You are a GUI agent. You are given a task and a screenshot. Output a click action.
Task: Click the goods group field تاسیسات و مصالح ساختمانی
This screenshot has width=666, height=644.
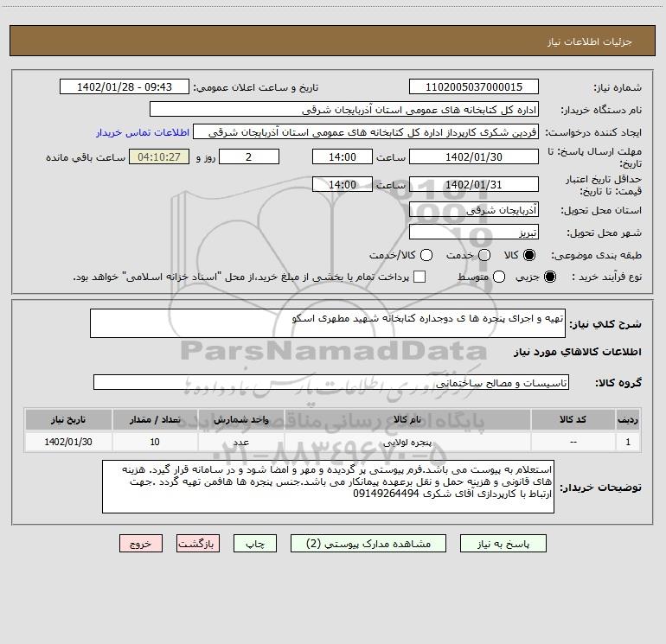[x=331, y=382]
